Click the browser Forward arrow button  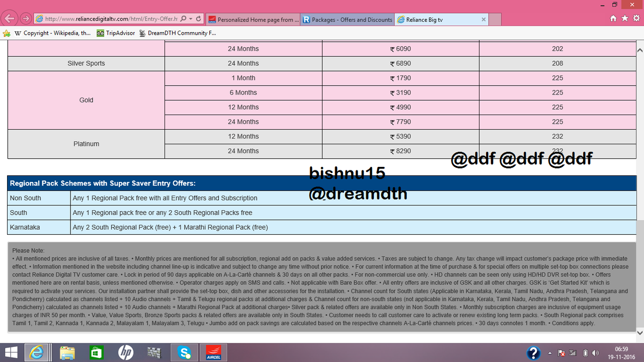(26, 19)
